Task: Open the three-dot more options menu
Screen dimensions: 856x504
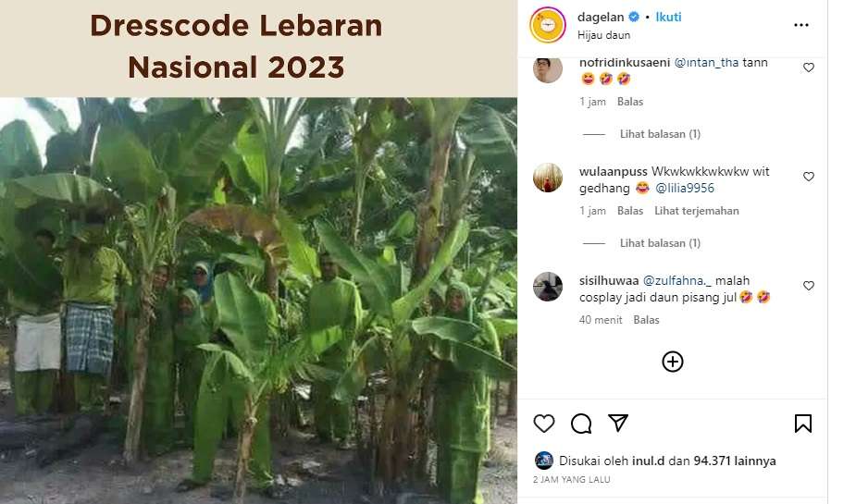Action: pos(800,25)
